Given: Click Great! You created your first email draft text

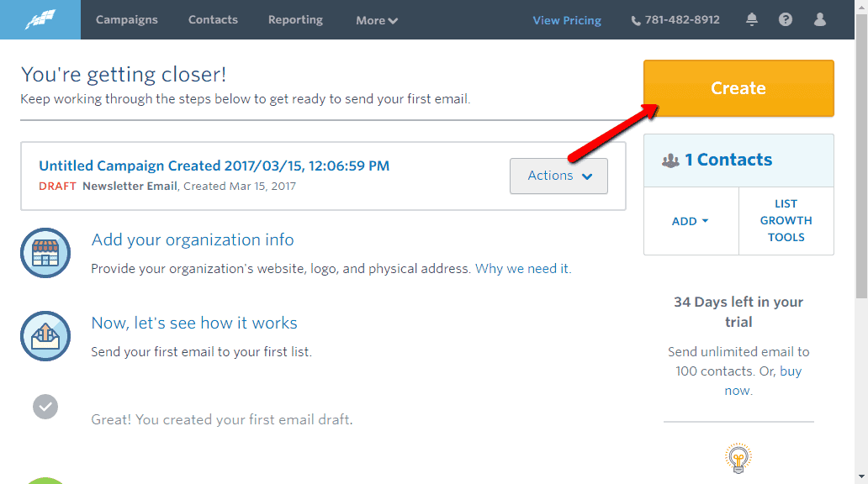Looking at the screenshot, I should coord(222,420).
